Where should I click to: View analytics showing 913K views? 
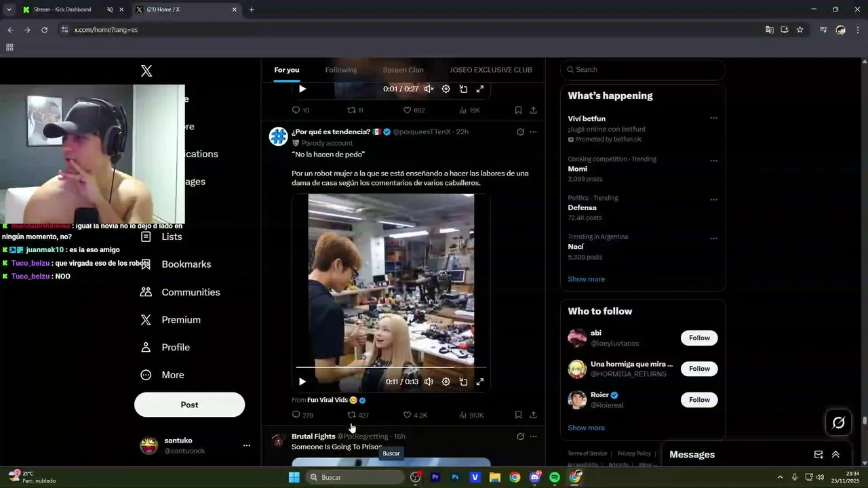tap(471, 415)
